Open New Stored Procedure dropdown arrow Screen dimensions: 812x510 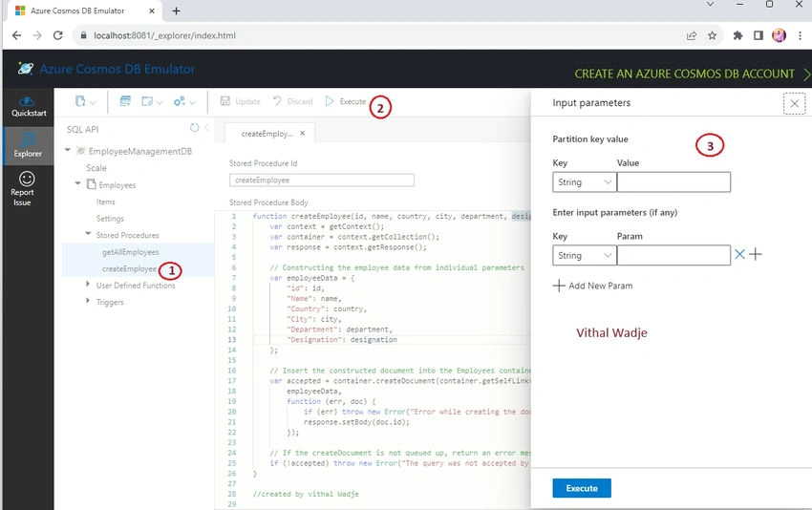(159, 102)
